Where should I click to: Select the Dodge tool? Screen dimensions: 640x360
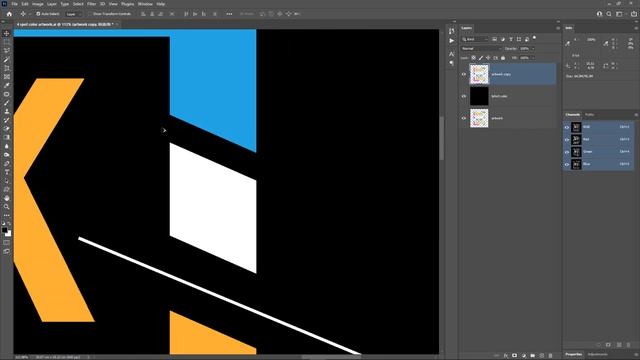(x=7, y=155)
